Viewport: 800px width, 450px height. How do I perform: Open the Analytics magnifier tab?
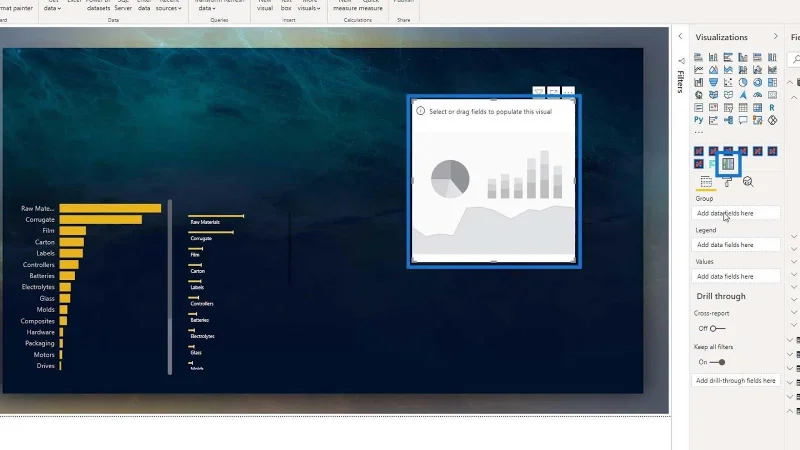748,182
